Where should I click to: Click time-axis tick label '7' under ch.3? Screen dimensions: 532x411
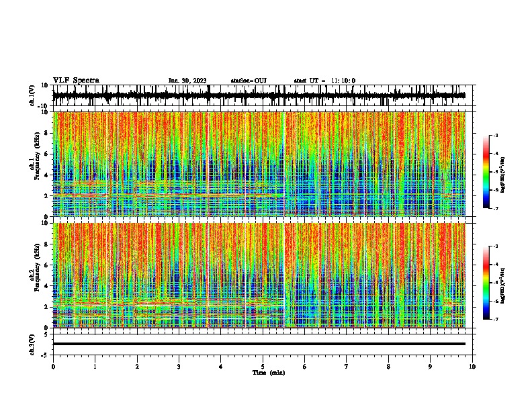[x=347, y=367]
